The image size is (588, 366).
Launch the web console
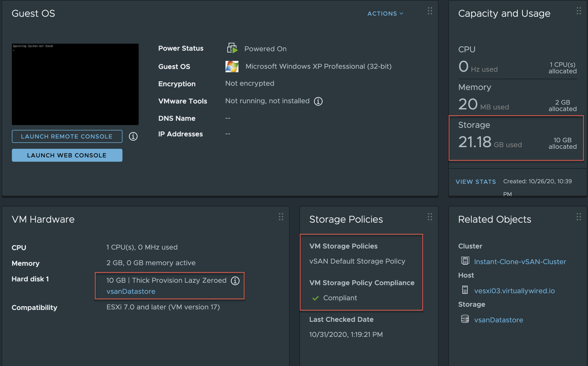click(67, 155)
